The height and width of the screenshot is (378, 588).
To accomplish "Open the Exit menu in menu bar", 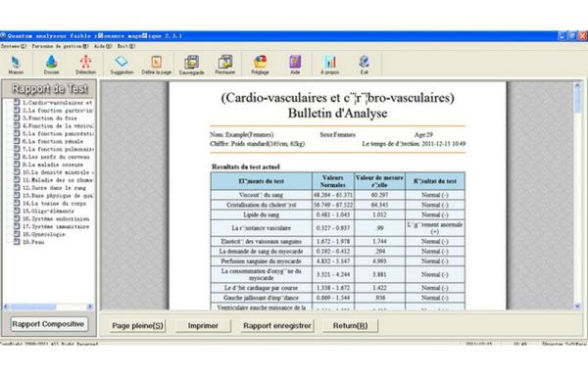I will click(126, 46).
